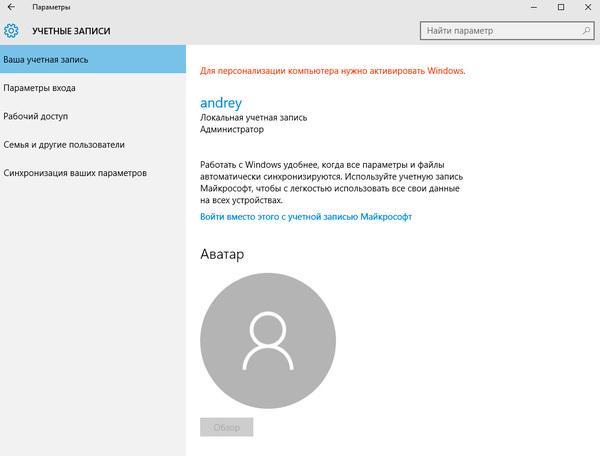The height and width of the screenshot is (456, 600).
Task: Close the Параметры window
Action: click(588, 7)
